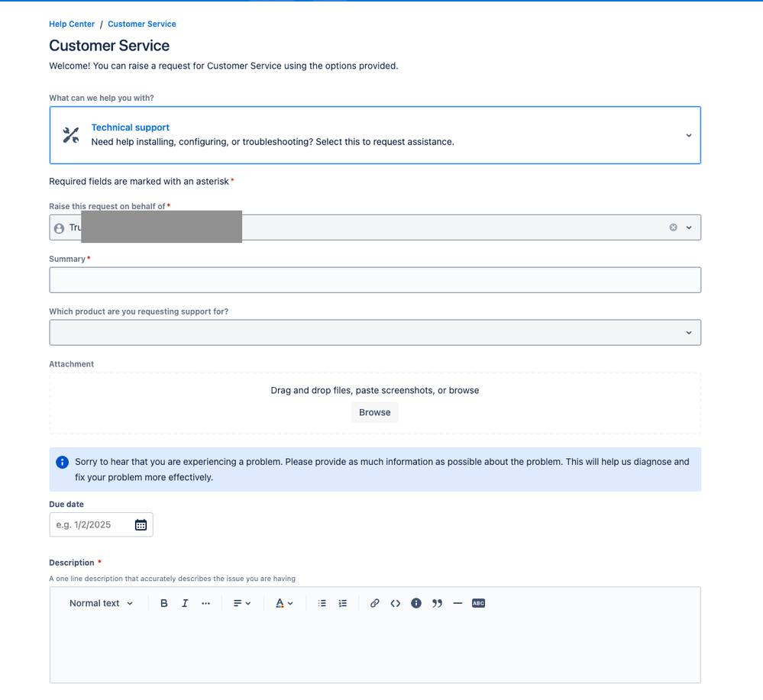Image resolution: width=763 pixels, height=700 pixels.
Task: Insert a numbered list
Action: tap(343, 603)
